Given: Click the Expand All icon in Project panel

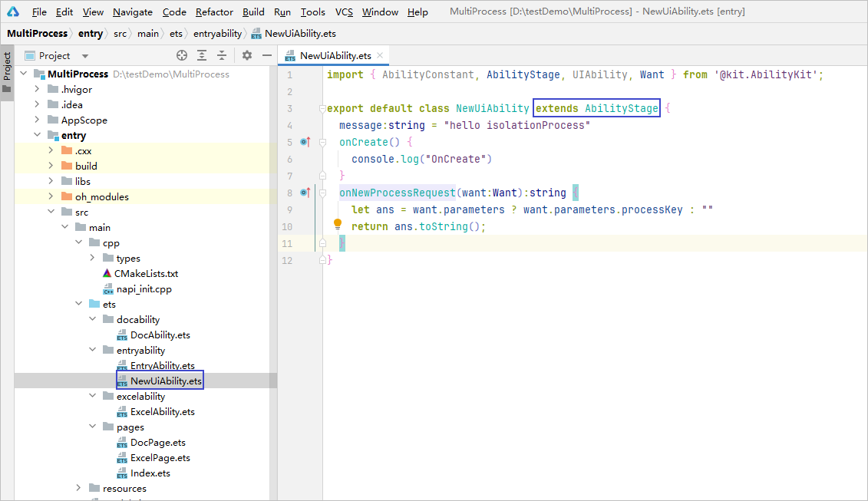Looking at the screenshot, I should [202, 55].
